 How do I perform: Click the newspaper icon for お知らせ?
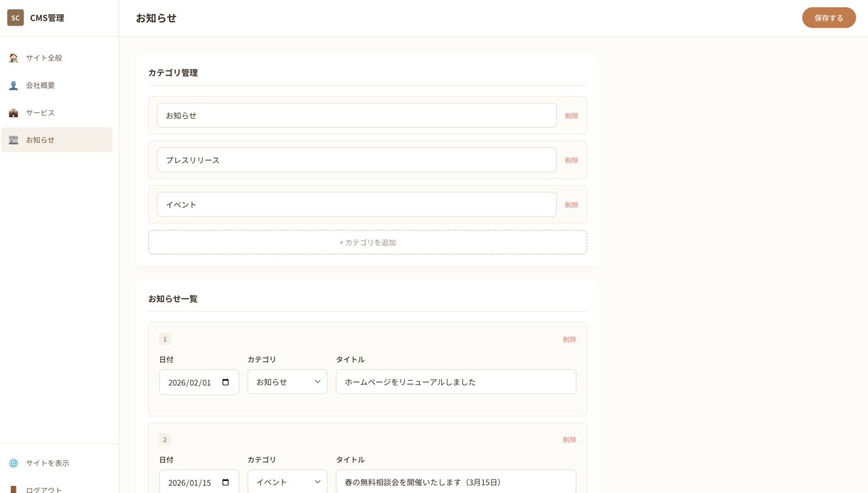14,140
